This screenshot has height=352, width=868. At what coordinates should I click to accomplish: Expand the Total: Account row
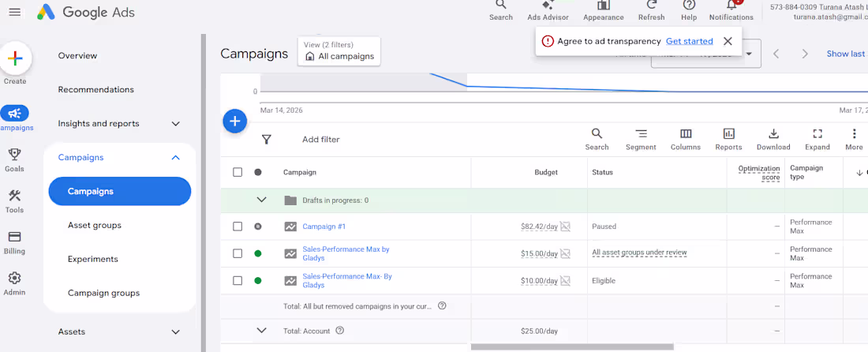point(262,331)
